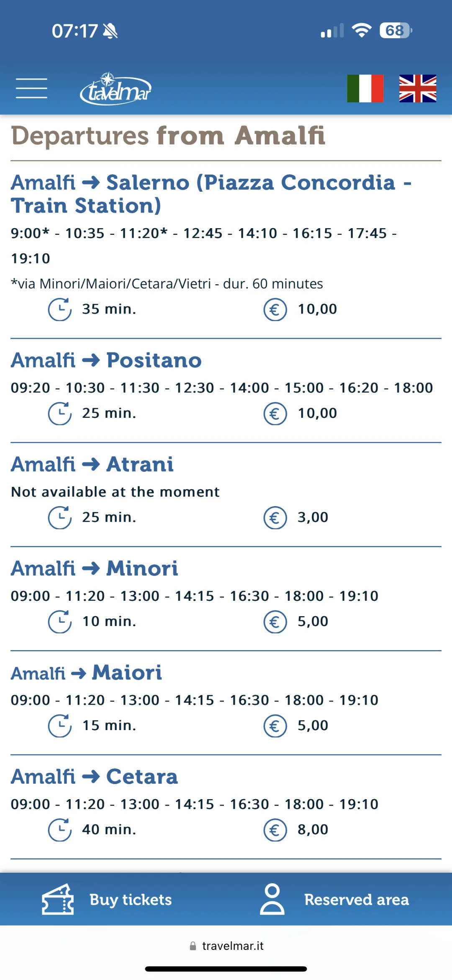Open Buy tickets

click(x=131, y=900)
